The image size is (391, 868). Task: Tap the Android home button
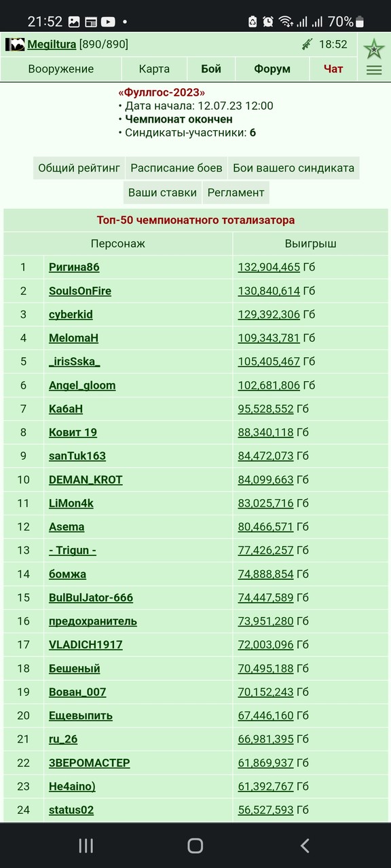(195, 845)
